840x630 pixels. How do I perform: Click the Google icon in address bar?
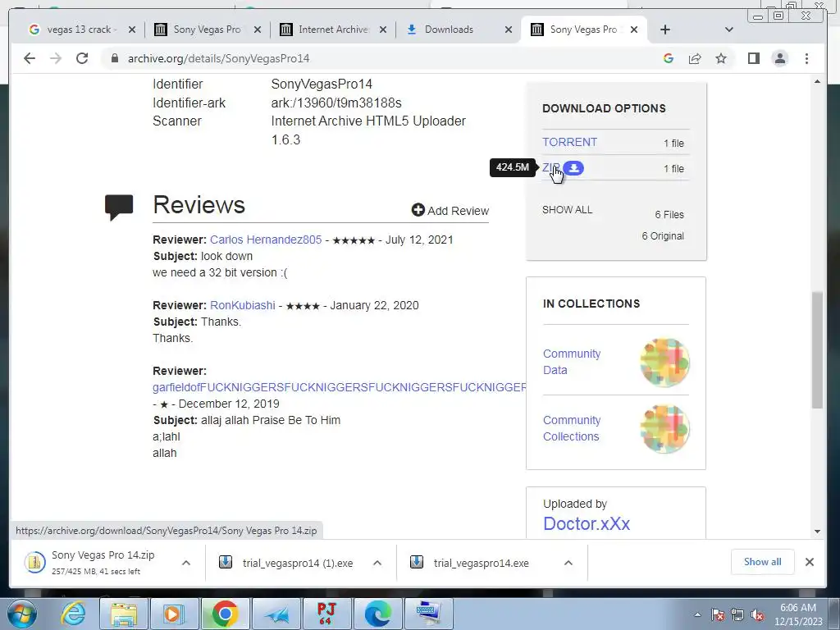[x=668, y=58]
